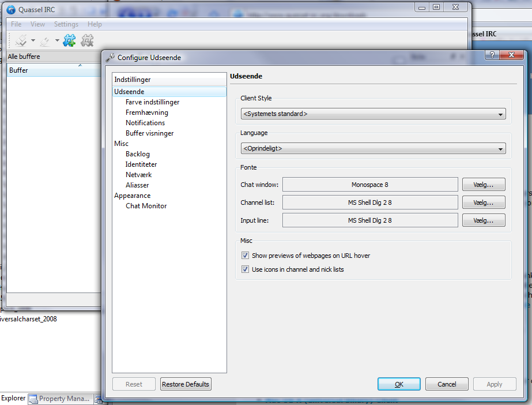Click the Part Channel grey hash icon
Image resolution: width=532 pixels, height=405 pixels.
coord(87,40)
